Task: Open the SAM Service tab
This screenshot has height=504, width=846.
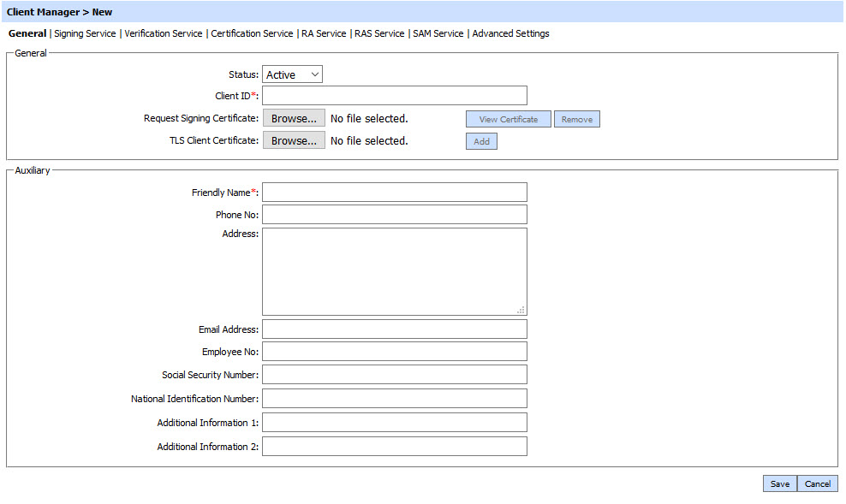Action: (438, 34)
